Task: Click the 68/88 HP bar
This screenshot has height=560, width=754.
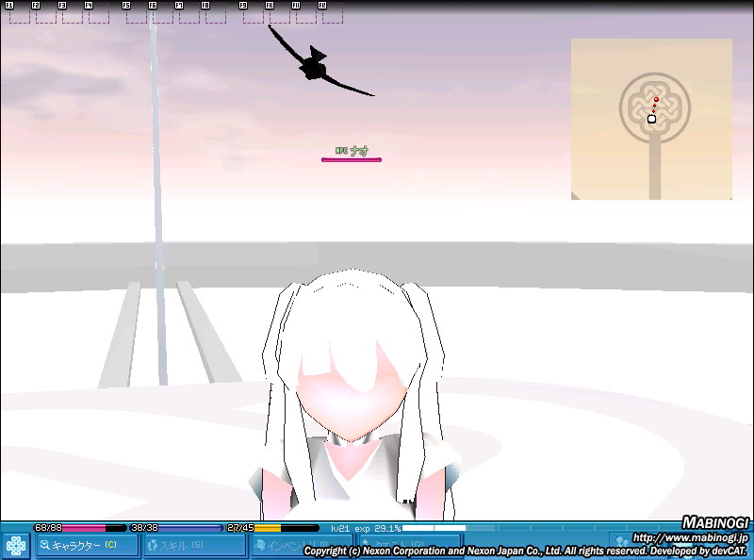Action: coord(80,528)
